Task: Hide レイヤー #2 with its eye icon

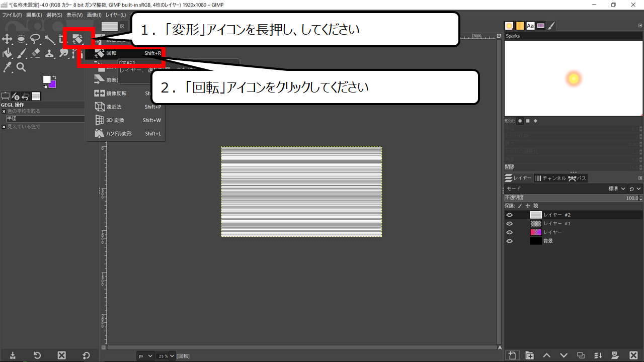Action: click(x=510, y=215)
